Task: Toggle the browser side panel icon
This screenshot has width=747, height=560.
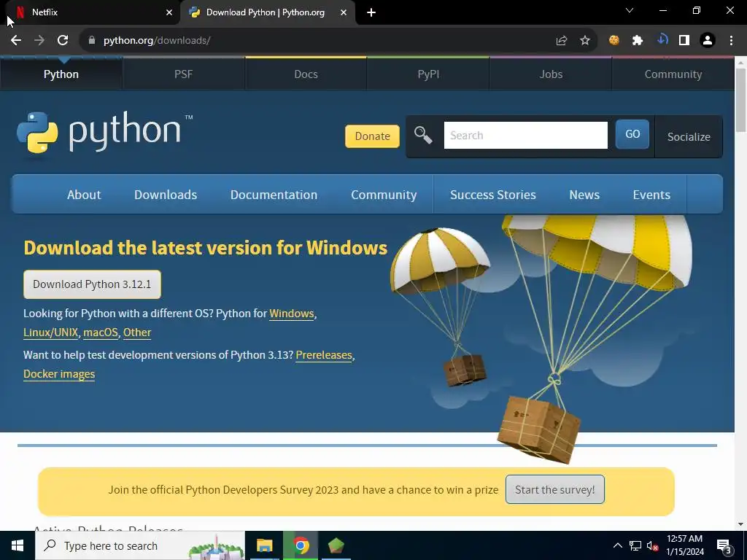Action: tap(684, 41)
